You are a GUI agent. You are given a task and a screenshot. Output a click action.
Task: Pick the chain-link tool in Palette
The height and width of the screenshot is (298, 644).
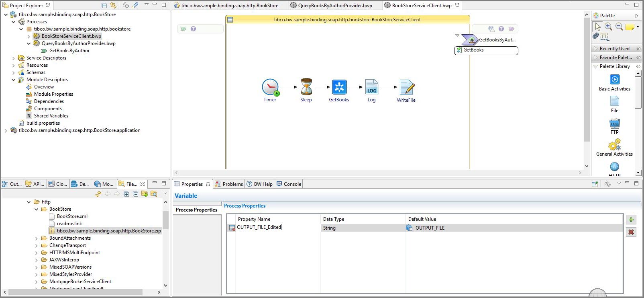[x=596, y=36]
